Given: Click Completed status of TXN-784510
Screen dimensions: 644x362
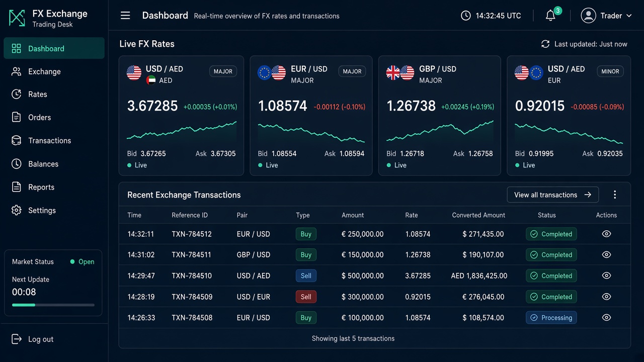Looking at the screenshot, I should point(551,276).
